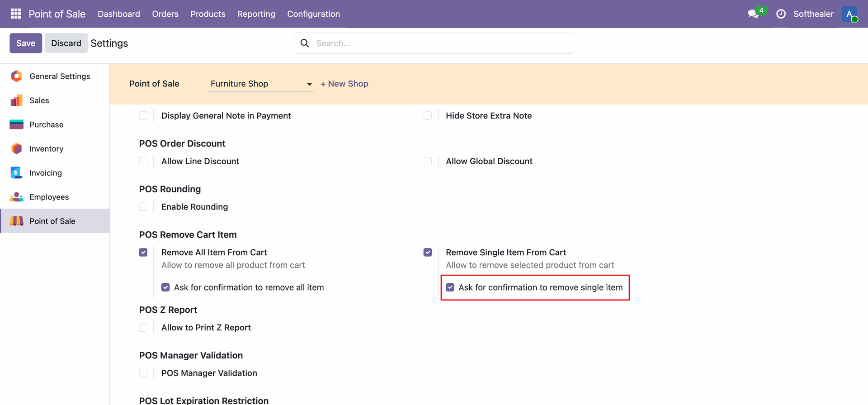Click the Save button
This screenshot has height=405, width=868.
pos(26,43)
